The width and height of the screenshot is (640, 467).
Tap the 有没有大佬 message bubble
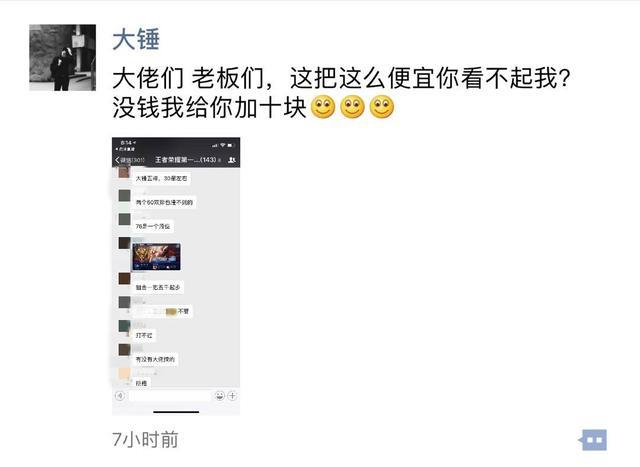point(155,359)
